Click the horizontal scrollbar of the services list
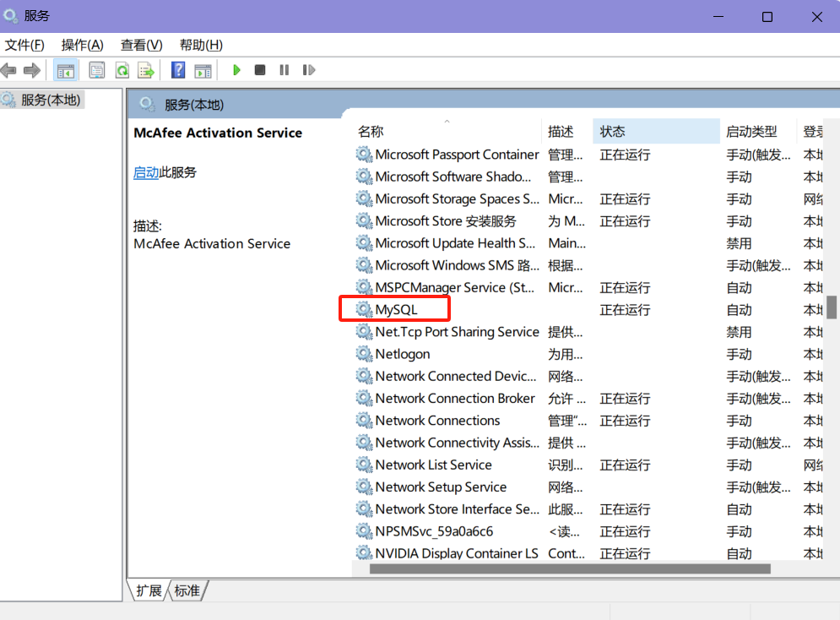Viewport: 840px width, 620px height. coord(570,568)
